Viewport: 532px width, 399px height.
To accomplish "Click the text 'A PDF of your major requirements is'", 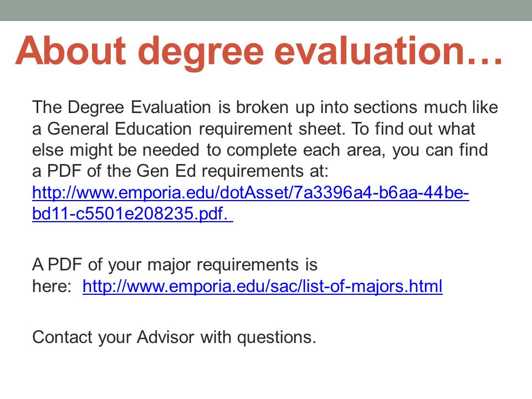I will [175, 265].
